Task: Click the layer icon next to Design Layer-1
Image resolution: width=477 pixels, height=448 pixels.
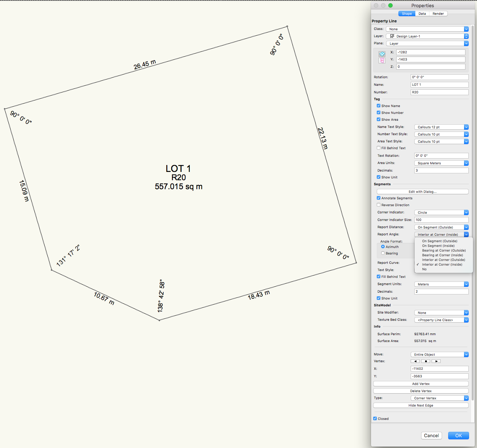Action: tap(392, 36)
